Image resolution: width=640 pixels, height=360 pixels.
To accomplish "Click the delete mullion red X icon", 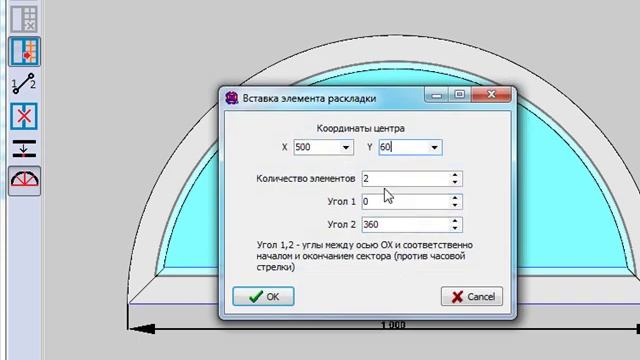I will click(24, 116).
